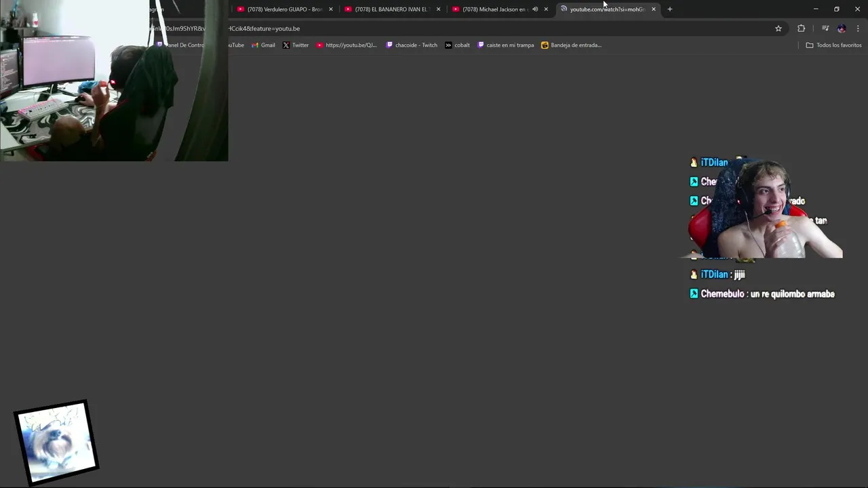Click the chat message 'un re quilombo armaba'
The height and width of the screenshot is (488, 868).
(793, 294)
